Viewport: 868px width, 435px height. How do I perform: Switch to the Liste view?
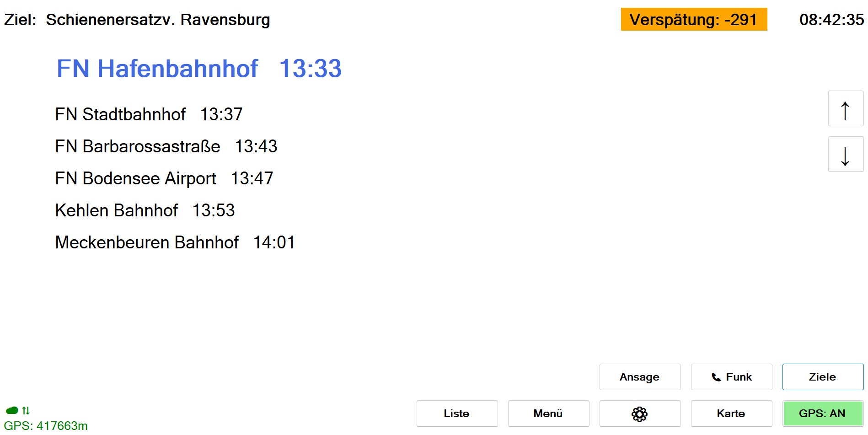[456, 414]
